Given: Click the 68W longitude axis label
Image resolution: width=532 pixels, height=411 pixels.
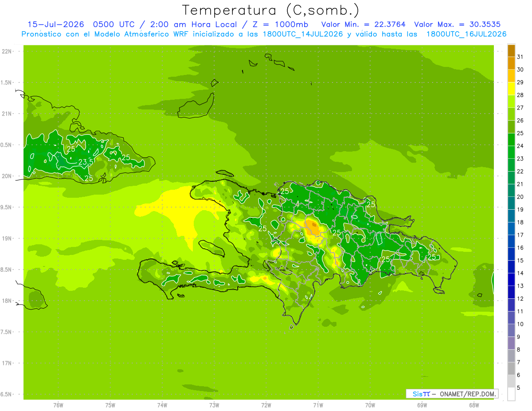Looking at the screenshot, I should click(x=474, y=405).
